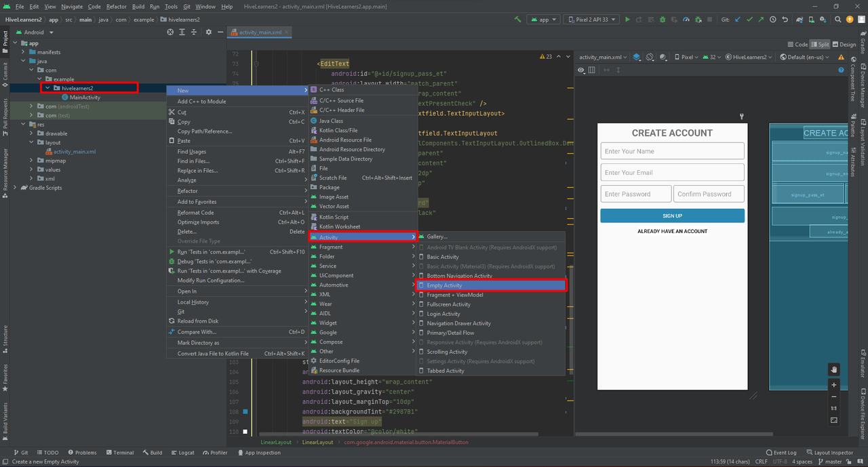Open the HiveLearners2 theme dropdown
This screenshot has width=868, height=467.
click(x=749, y=57)
